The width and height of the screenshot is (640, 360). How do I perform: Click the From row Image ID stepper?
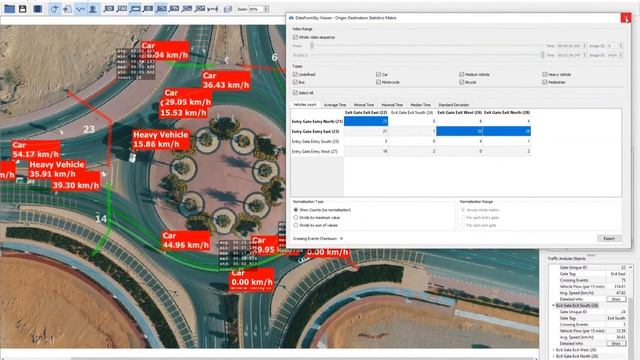click(621, 46)
